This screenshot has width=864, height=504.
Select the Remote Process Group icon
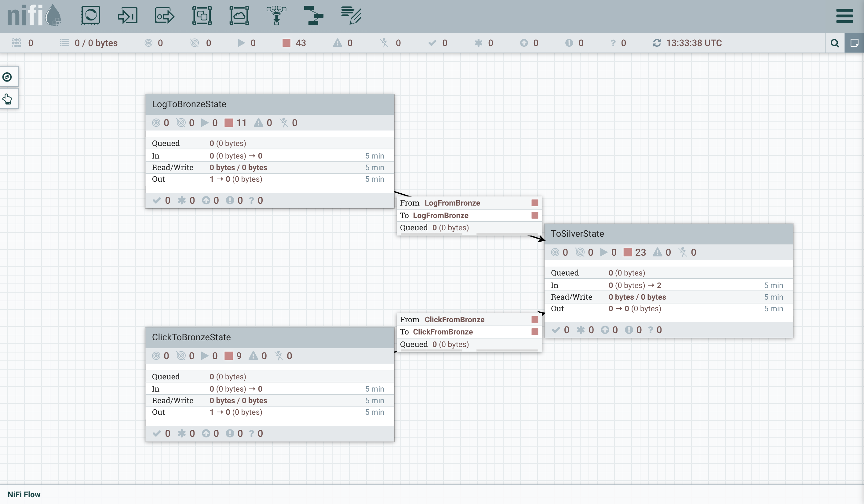coord(239,16)
